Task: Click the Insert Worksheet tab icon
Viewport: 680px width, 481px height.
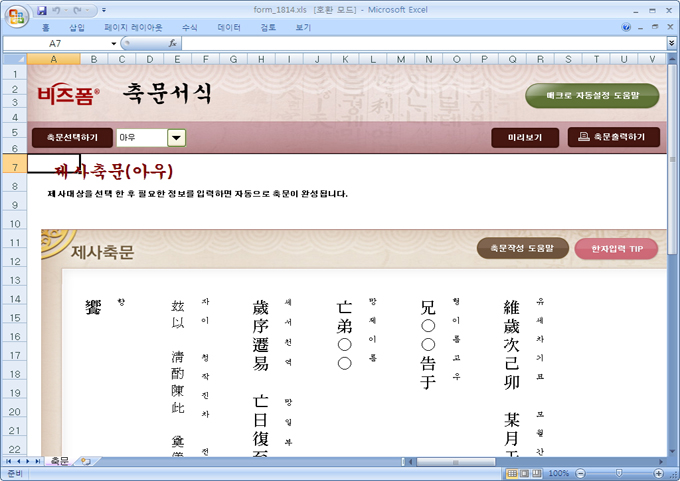Action: click(x=86, y=461)
